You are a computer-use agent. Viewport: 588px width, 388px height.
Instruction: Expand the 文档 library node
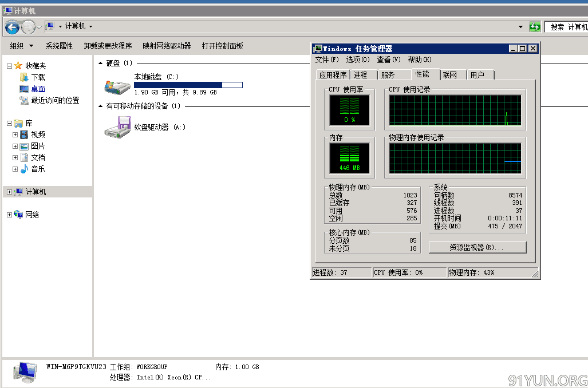coord(15,157)
